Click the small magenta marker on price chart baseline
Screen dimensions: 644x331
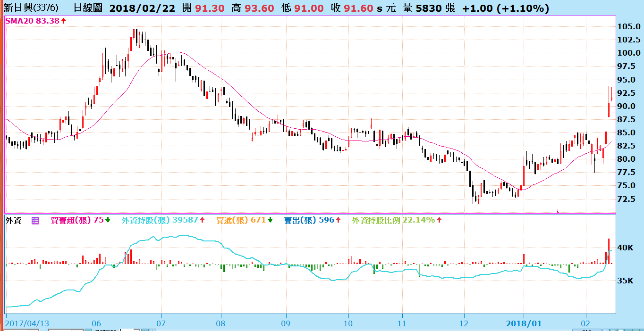[x=558, y=211]
